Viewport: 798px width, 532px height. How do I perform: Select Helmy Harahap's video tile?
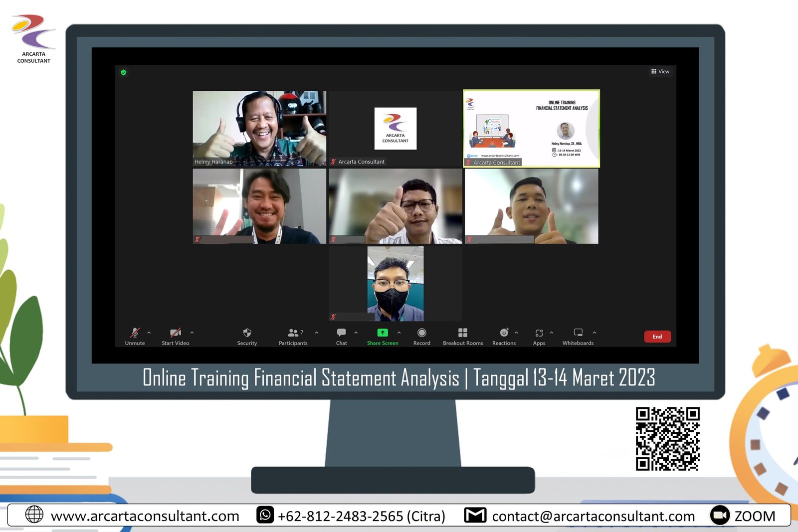click(x=259, y=128)
